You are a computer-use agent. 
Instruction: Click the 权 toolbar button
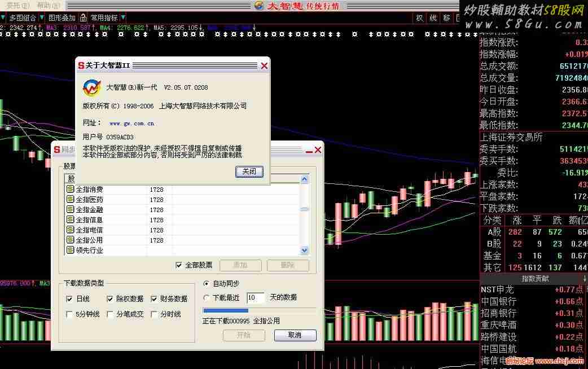(x=419, y=17)
